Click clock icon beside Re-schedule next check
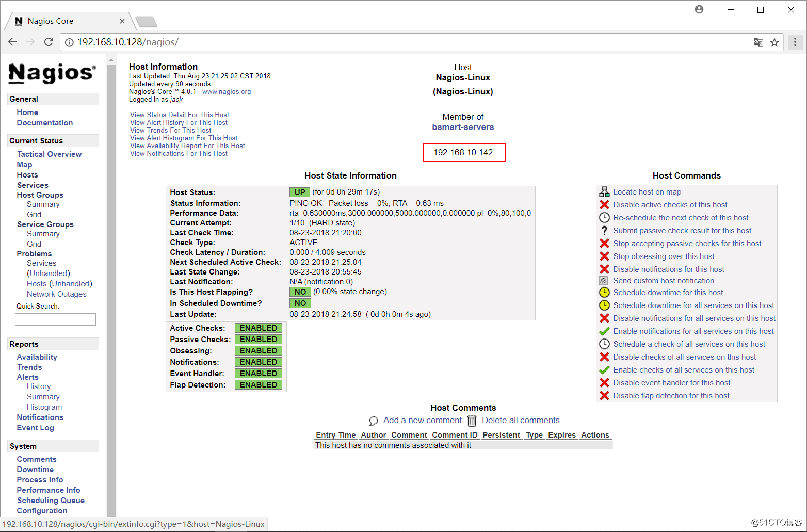Screen dimensions: 807x532 [604, 218]
